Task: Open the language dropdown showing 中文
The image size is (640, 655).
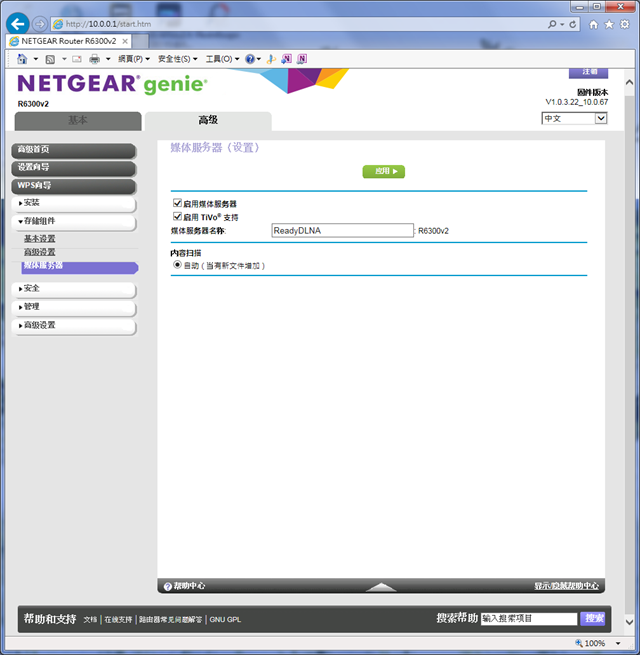Action: pos(574,118)
